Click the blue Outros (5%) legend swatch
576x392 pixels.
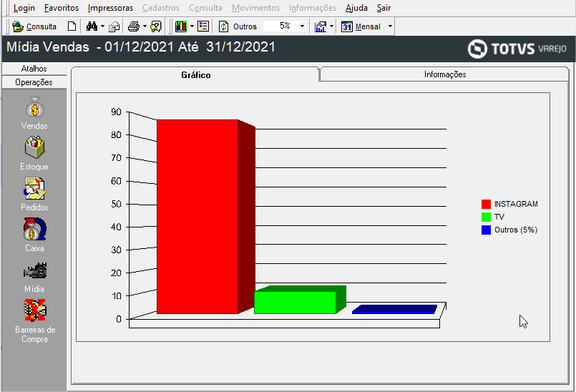click(x=486, y=230)
